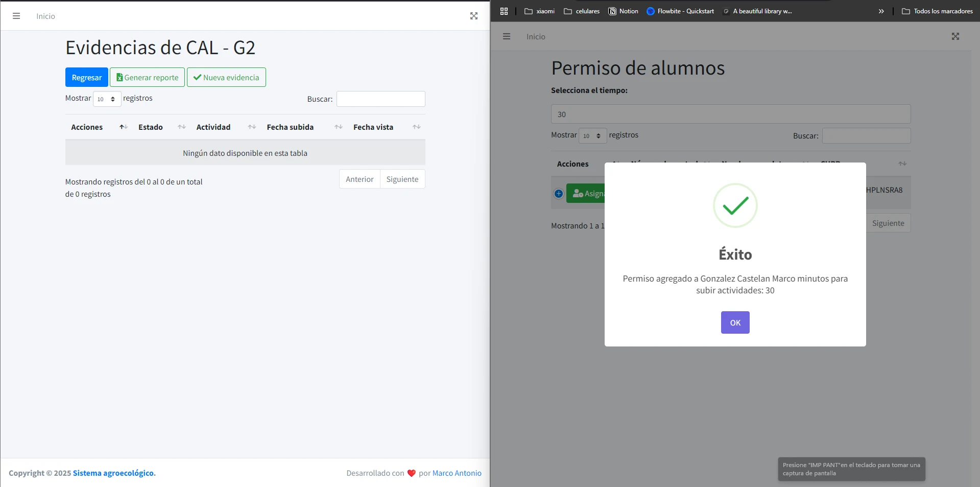Click Siguiente in Permiso de alumnos window
Screen dimensions: 980x487
click(888, 223)
